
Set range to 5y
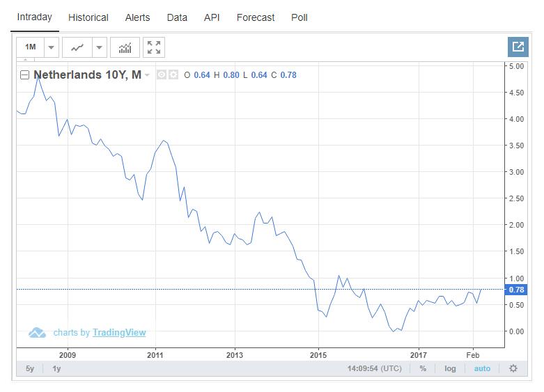click(30, 368)
